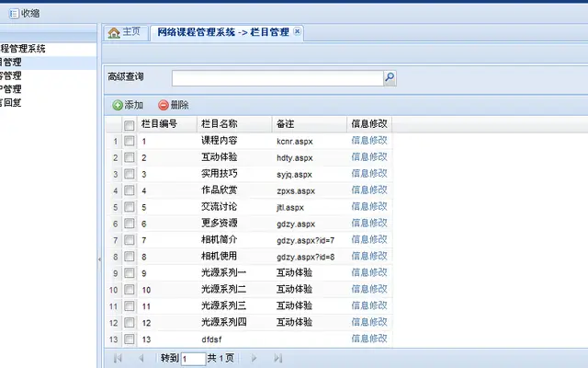Image resolution: width=588 pixels, height=368 pixels.
Task: Check the box for 光源系列二 row
Action: coord(129,290)
